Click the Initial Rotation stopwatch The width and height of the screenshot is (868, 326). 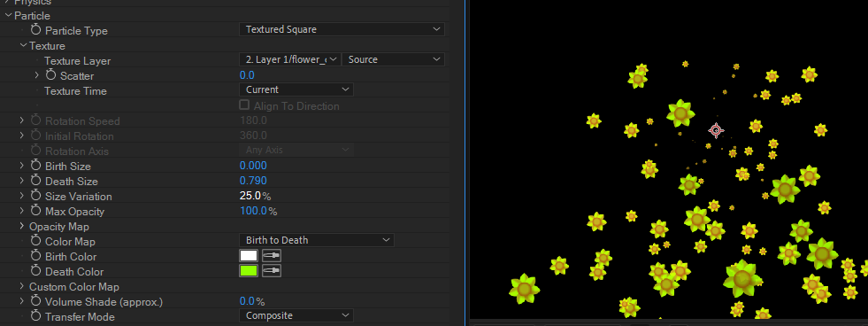pyautogui.click(x=36, y=136)
